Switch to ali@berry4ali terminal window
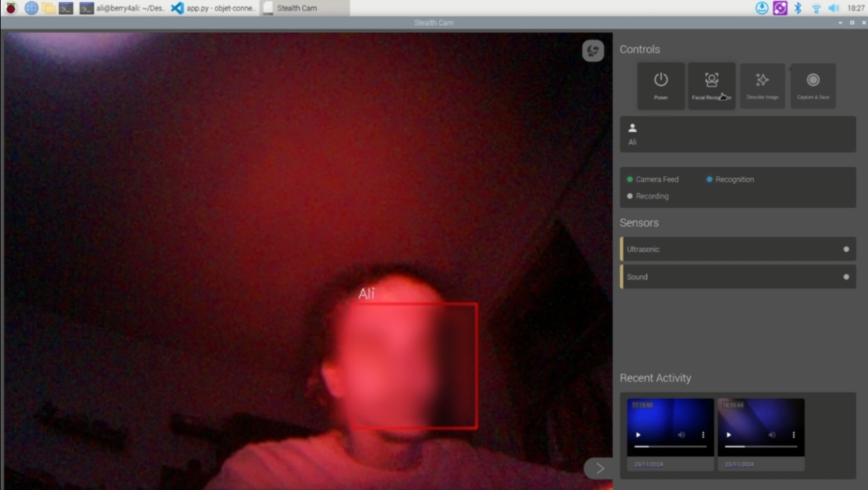This screenshot has width=868, height=490. point(122,8)
